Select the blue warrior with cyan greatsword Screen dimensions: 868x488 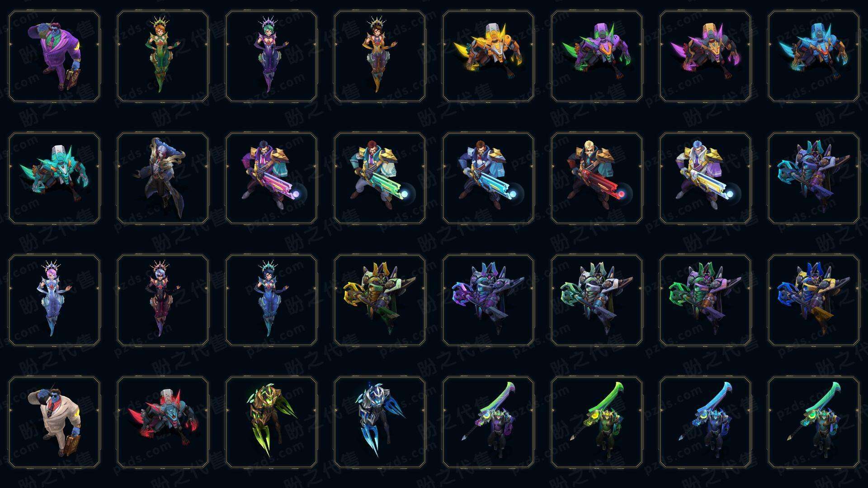705,422
